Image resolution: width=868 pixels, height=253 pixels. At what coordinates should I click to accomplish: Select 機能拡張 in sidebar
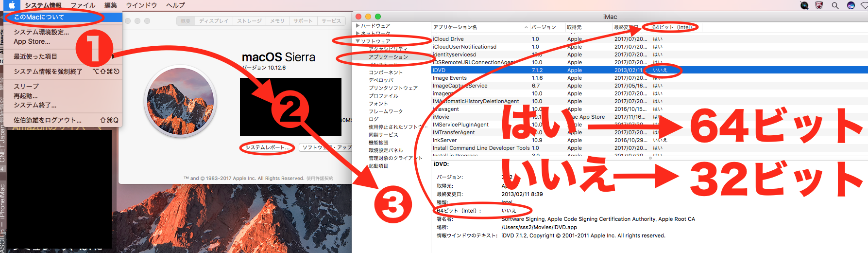pos(378,143)
